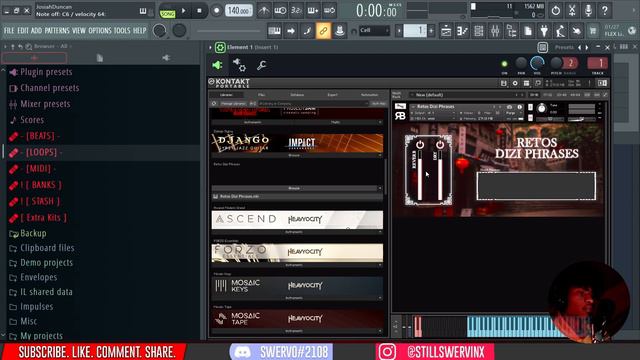The width and height of the screenshot is (640, 360).
Task: Click the step editing arrow icon
Action: pos(291,31)
